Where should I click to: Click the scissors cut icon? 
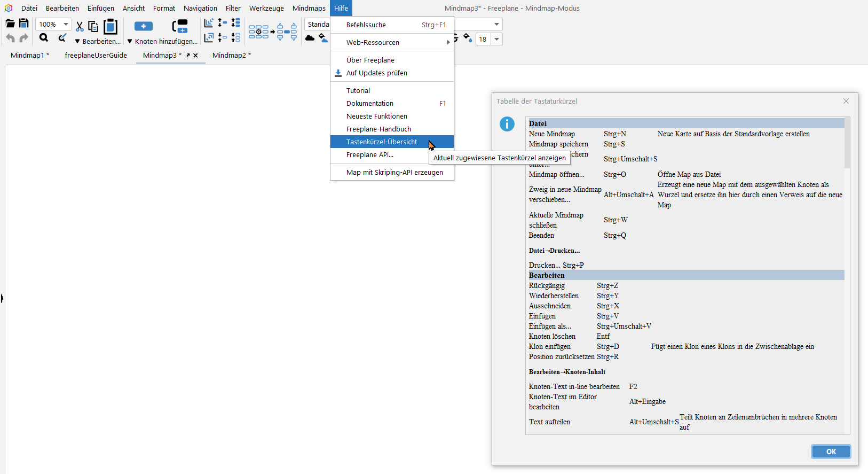(80, 26)
